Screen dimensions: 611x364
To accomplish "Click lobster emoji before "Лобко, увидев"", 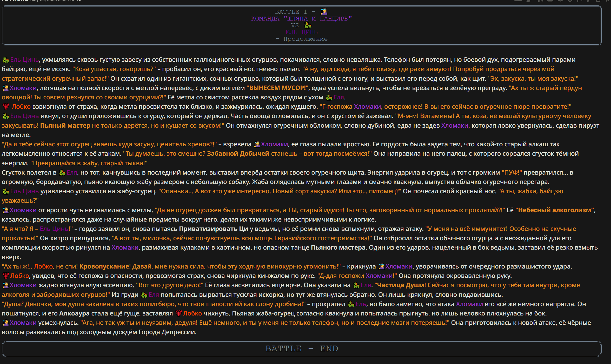I will 5,276.
